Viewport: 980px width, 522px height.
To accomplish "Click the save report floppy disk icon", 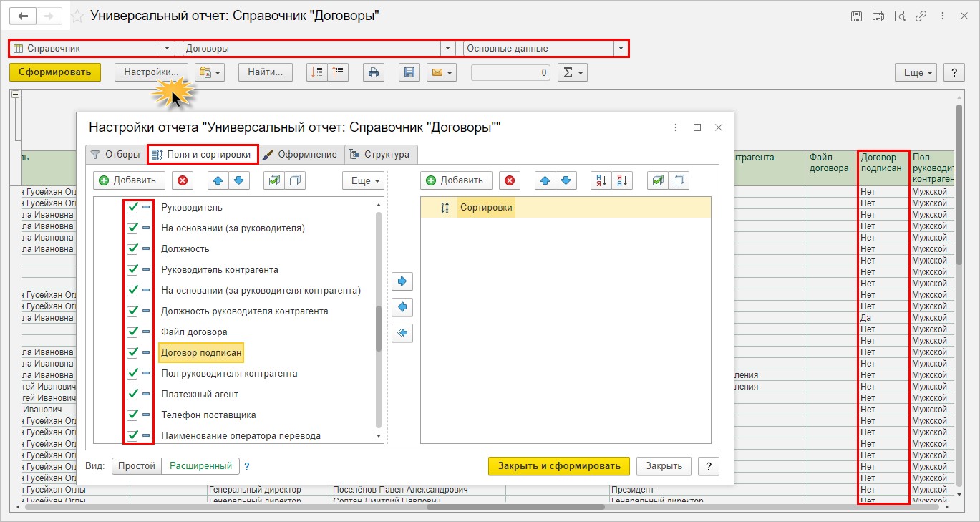I will tap(409, 72).
